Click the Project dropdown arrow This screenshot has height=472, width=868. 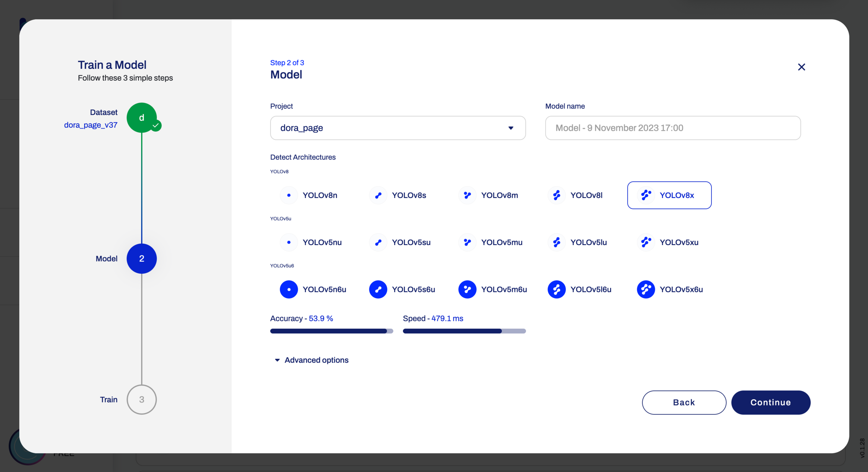511,128
